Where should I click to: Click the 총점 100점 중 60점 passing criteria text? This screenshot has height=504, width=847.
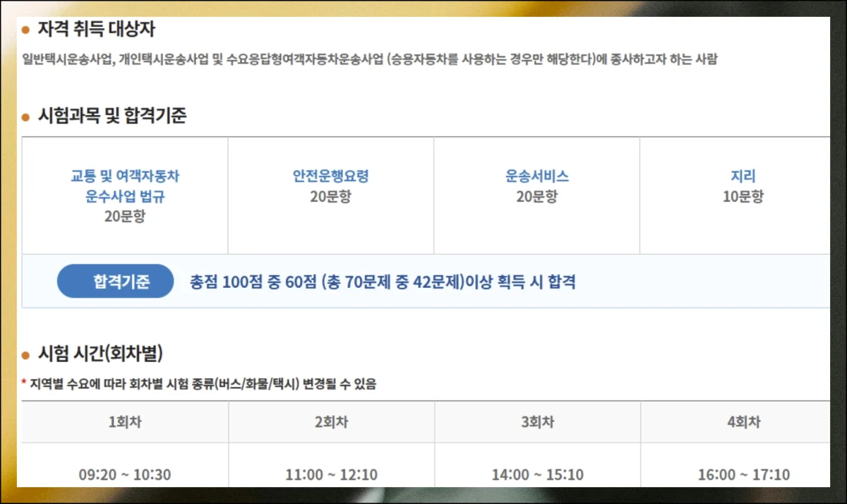coord(383,282)
